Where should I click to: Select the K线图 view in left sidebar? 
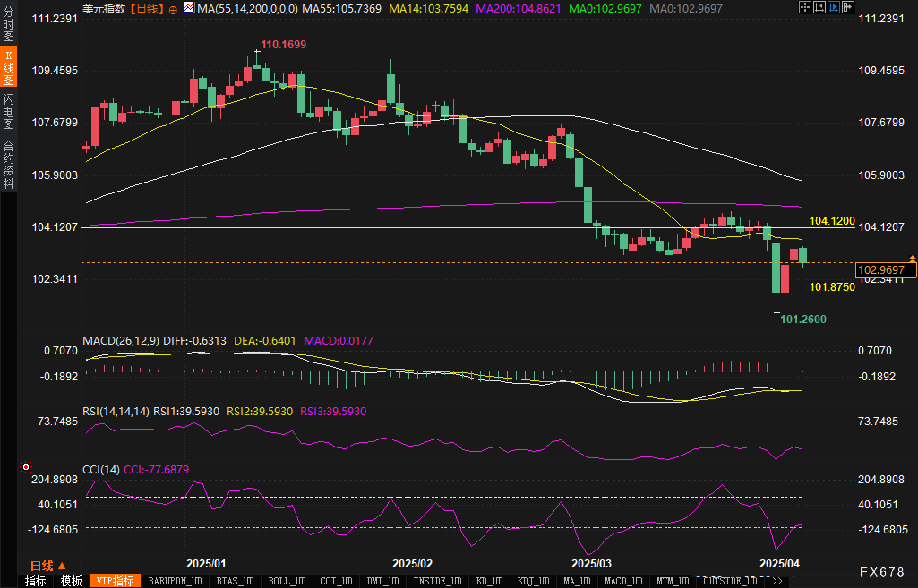pyautogui.click(x=8, y=68)
